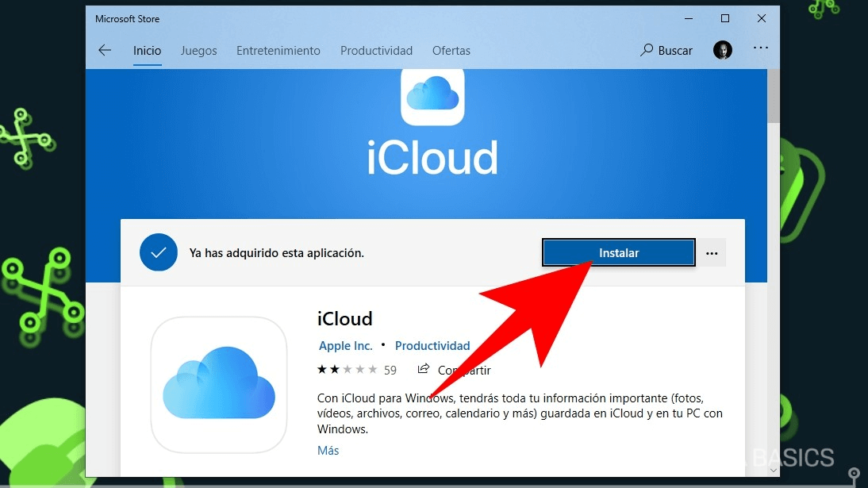
Task: Open the Productividad category link under iCloud
Action: tap(432, 346)
